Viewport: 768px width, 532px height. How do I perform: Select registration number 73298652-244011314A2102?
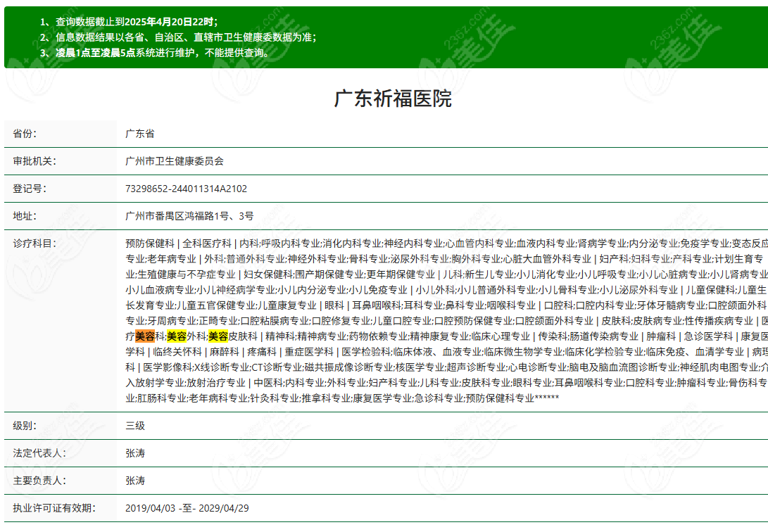(186, 189)
